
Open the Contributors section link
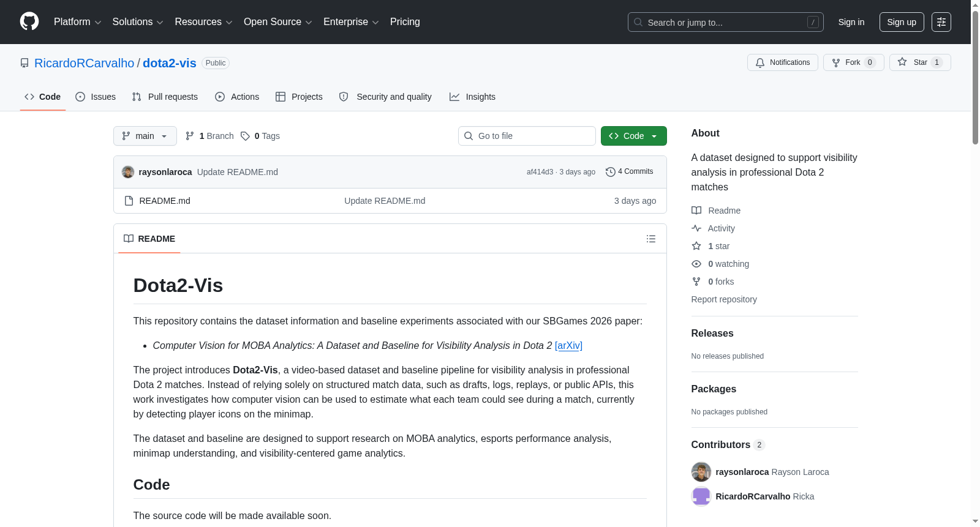pyautogui.click(x=728, y=445)
